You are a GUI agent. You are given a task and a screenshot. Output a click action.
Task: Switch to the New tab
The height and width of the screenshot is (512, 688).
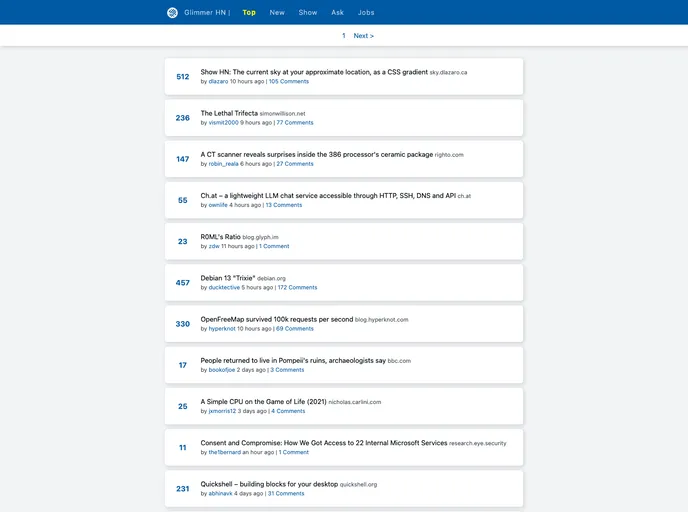tap(277, 13)
